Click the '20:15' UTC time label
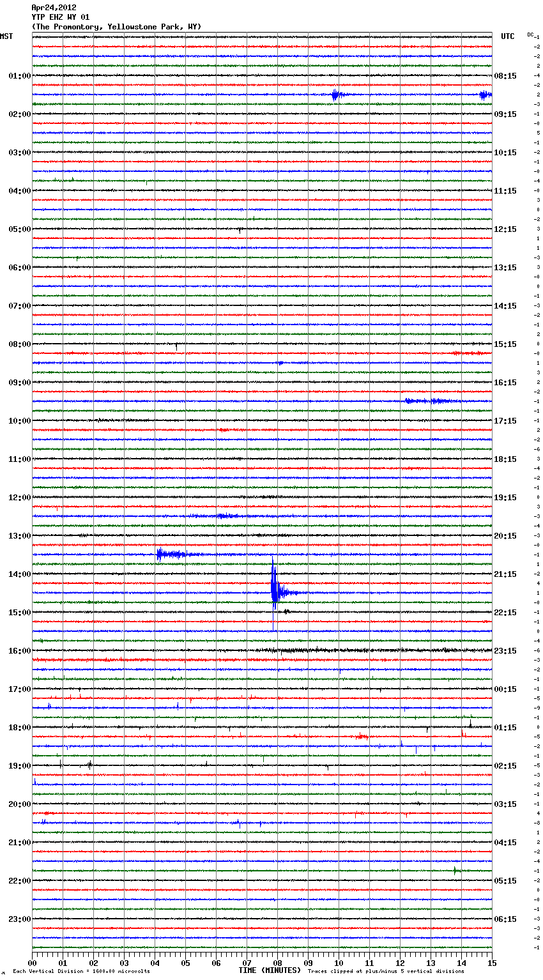The image size is (543, 980). (505, 536)
